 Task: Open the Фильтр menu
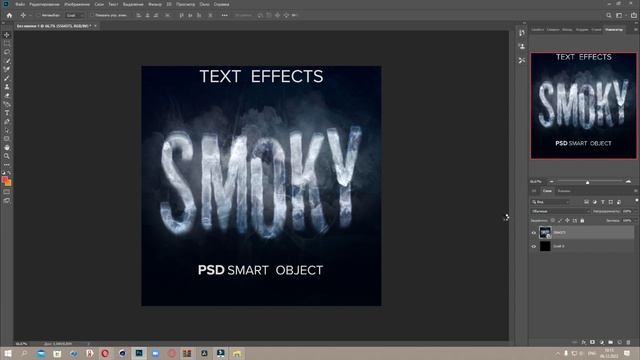[155, 4]
